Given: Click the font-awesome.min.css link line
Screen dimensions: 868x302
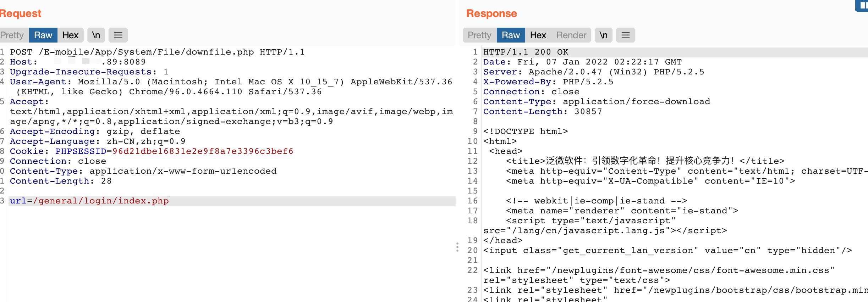Looking at the screenshot, I should coord(659,275).
